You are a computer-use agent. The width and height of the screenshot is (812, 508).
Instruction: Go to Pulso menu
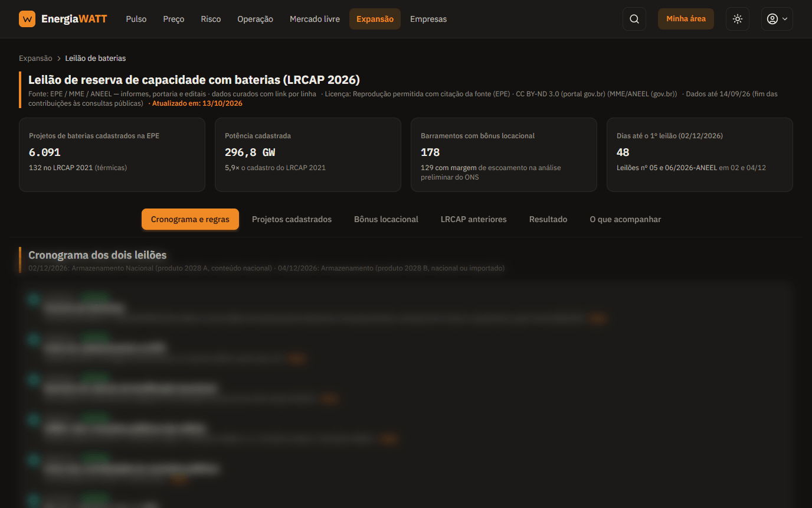136,19
